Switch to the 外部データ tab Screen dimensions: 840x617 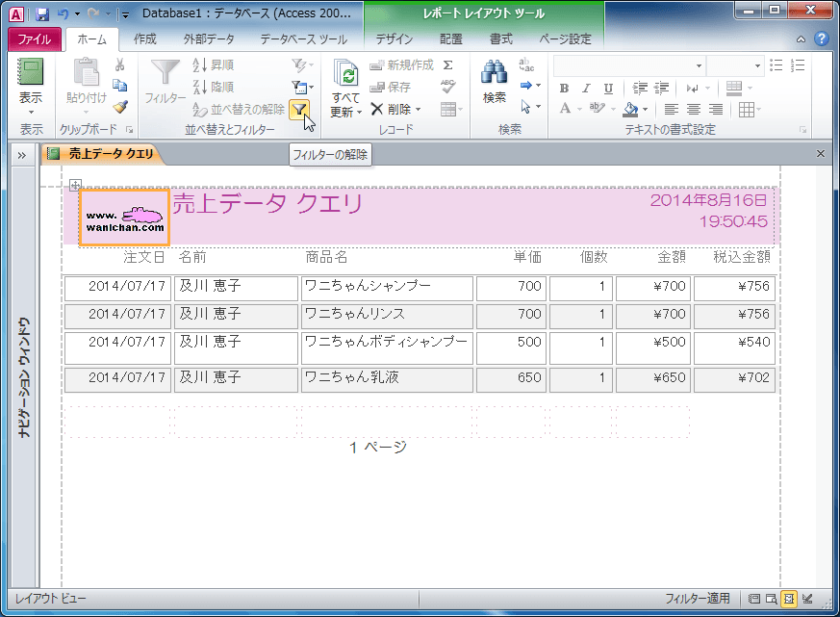[209, 39]
